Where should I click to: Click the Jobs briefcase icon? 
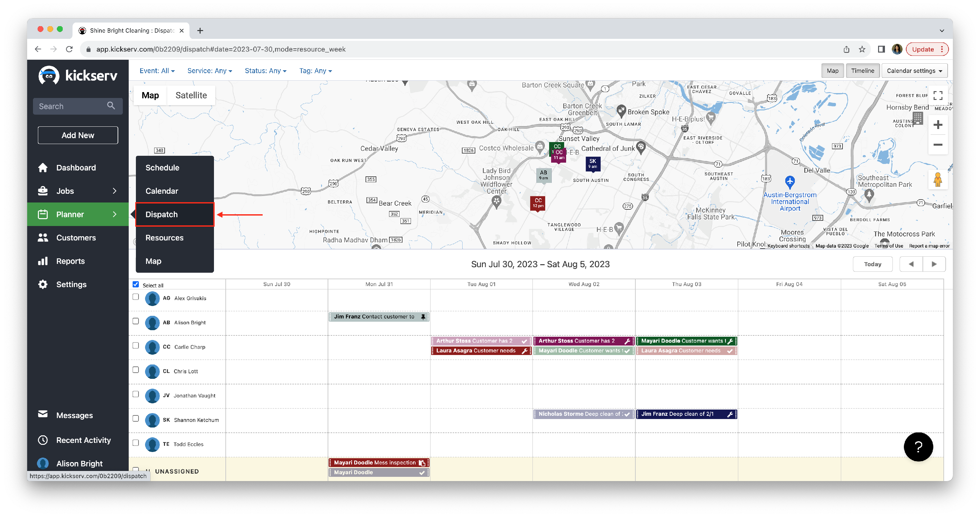(x=42, y=191)
